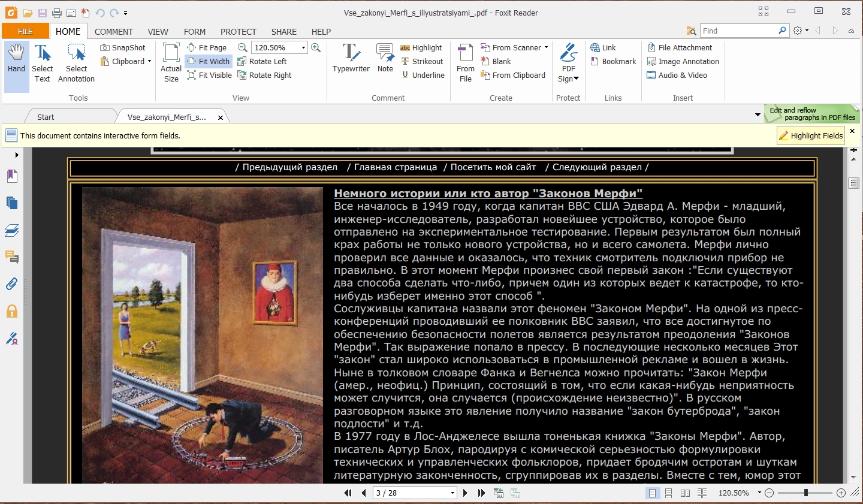This screenshot has width=863, height=504.
Task: Choose the Select Annotation tool
Action: point(76,63)
